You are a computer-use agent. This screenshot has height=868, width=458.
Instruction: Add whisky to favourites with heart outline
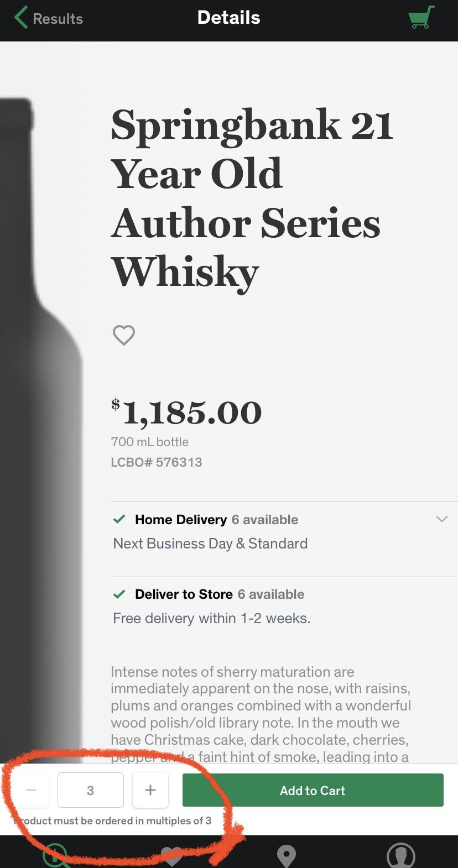[124, 335]
